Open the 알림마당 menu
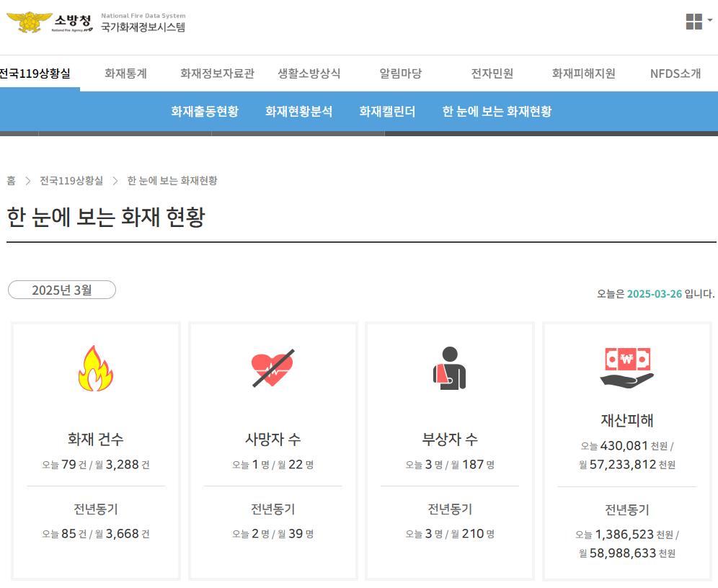The image size is (718, 588). coord(399,73)
